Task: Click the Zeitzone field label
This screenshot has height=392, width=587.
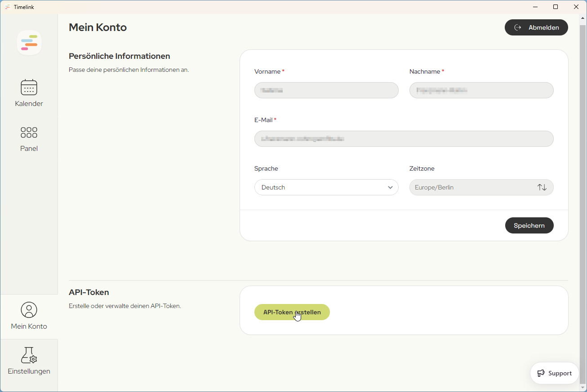Action: pyautogui.click(x=422, y=168)
